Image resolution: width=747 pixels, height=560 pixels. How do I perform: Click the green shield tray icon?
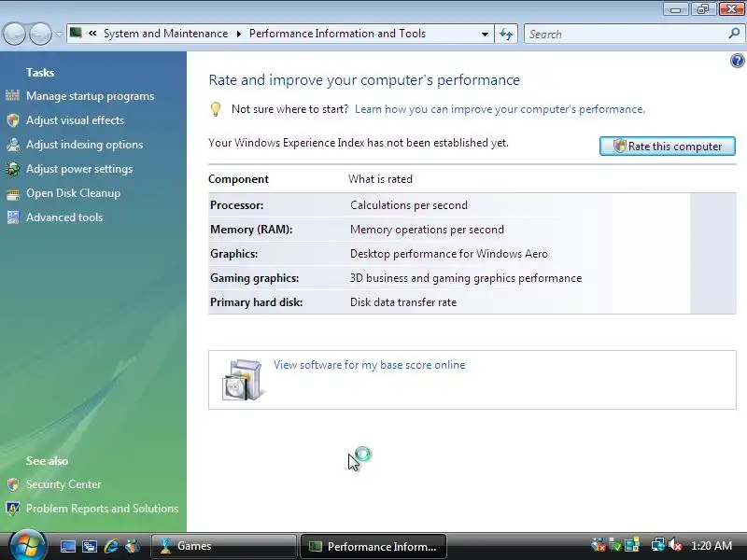[615, 545]
